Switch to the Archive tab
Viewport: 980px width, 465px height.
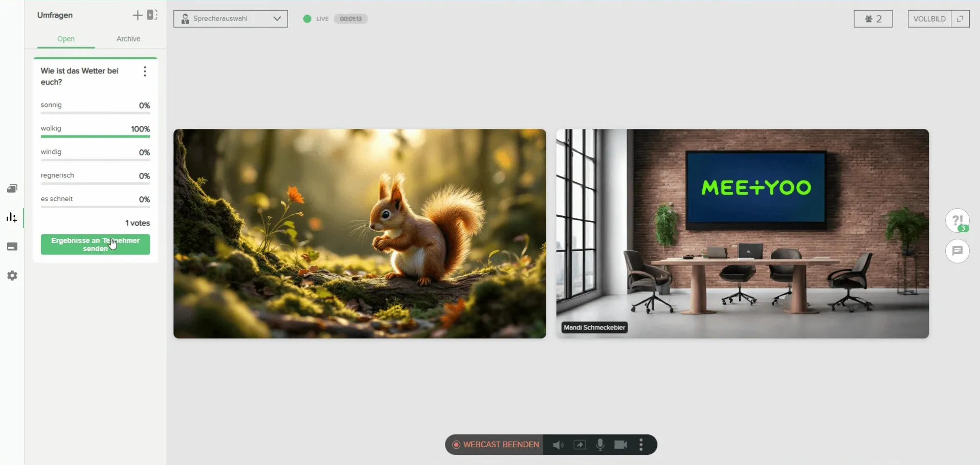coord(128,39)
